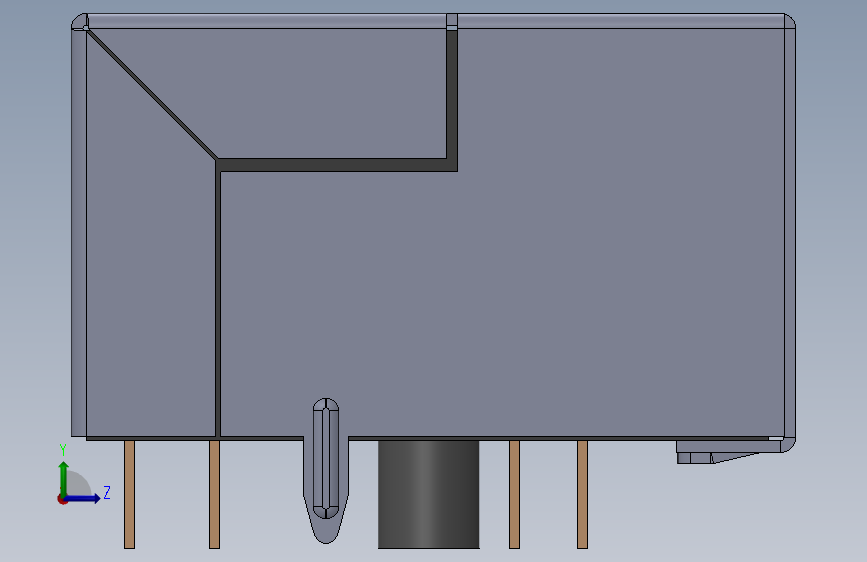Click the blue Z axis arrow of the triad

tap(83, 498)
